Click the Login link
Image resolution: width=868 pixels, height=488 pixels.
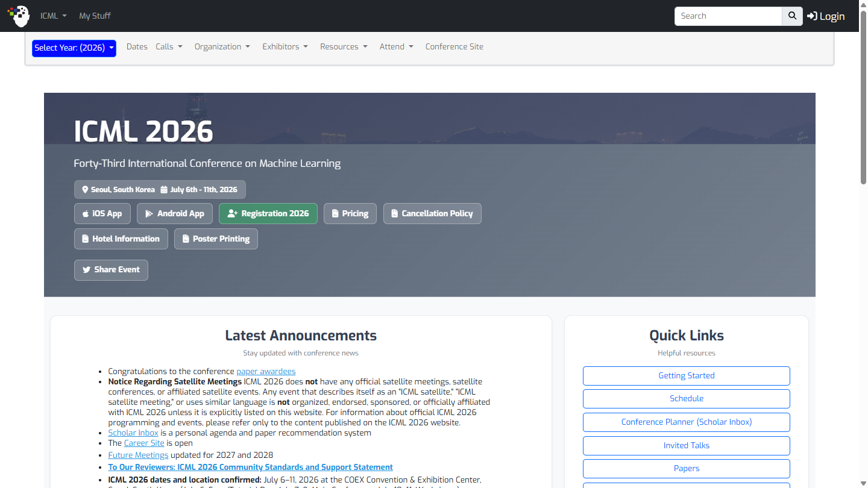(826, 16)
